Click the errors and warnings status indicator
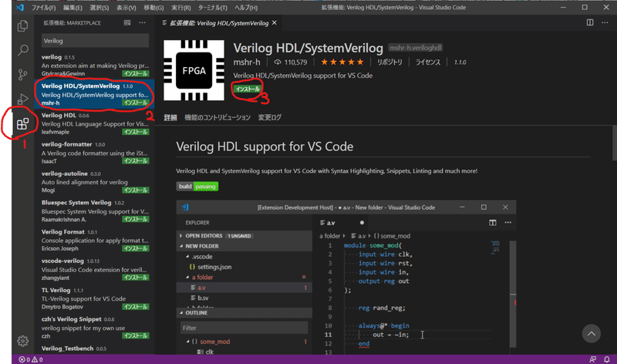Image resolution: width=617 pixels, height=364 pixels. [x=31, y=359]
